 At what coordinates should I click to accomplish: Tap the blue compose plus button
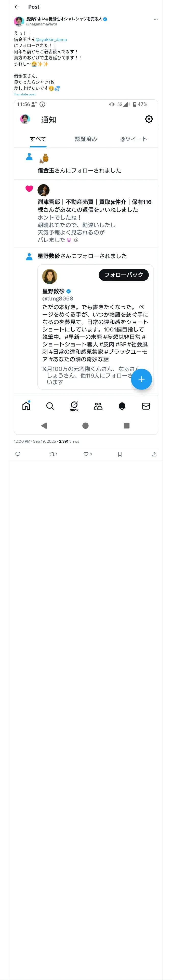click(x=141, y=379)
